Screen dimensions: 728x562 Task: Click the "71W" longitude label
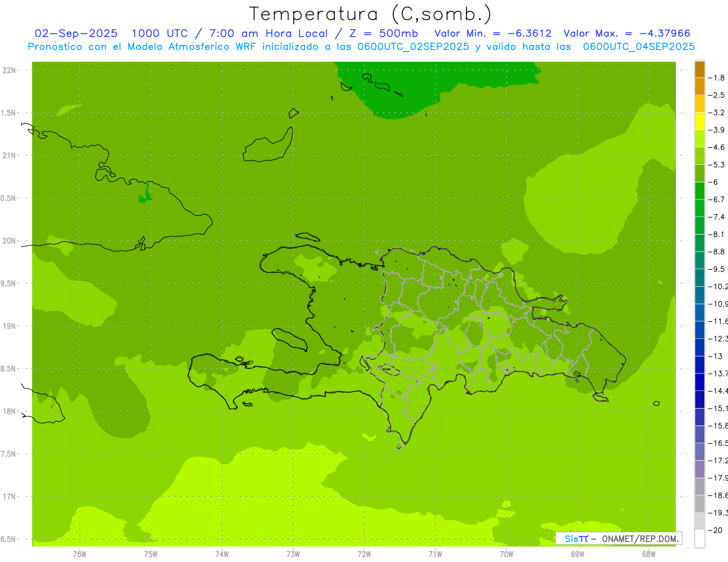click(435, 554)
